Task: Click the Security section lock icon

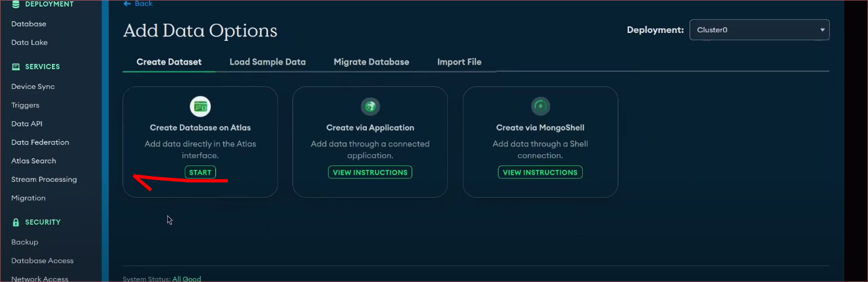Action: click(16, 222)
